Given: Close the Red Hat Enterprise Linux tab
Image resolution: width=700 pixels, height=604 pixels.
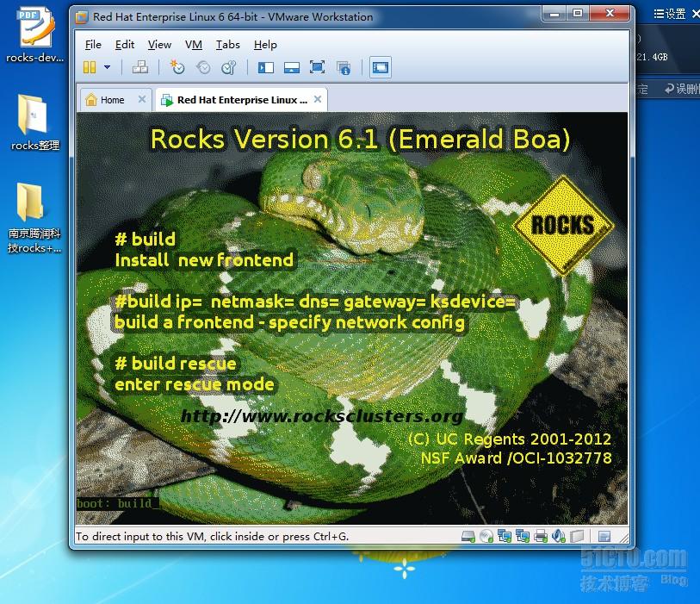Looking at the screenshot, I should click(x=318, y=99).
